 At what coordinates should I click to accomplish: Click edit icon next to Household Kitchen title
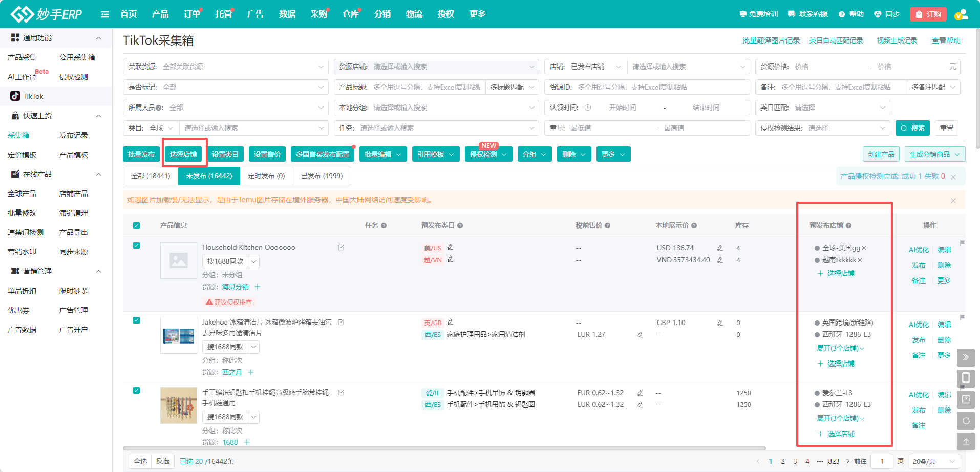(x=341, y=248)
